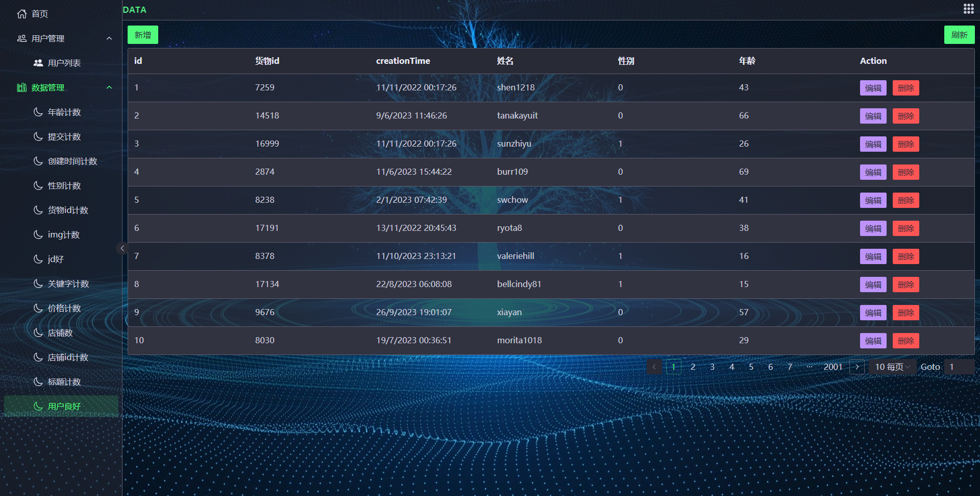Go to page 5 in pagination
The height and width of the screenshot is (496, 980).
pos(751,367)
